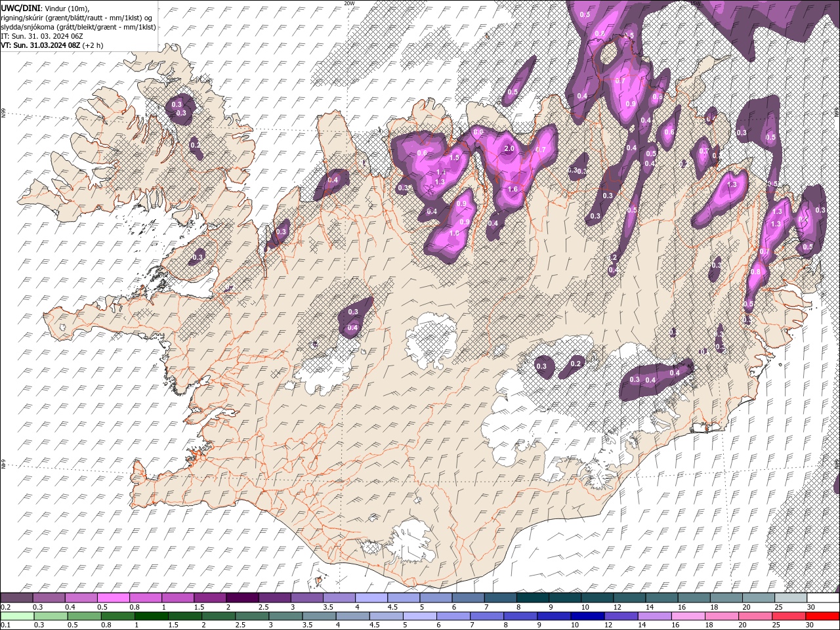Select the violet rain swatch labeled 12
The width and height of the screenshot is (840, 630).
[x=621, y=616]
